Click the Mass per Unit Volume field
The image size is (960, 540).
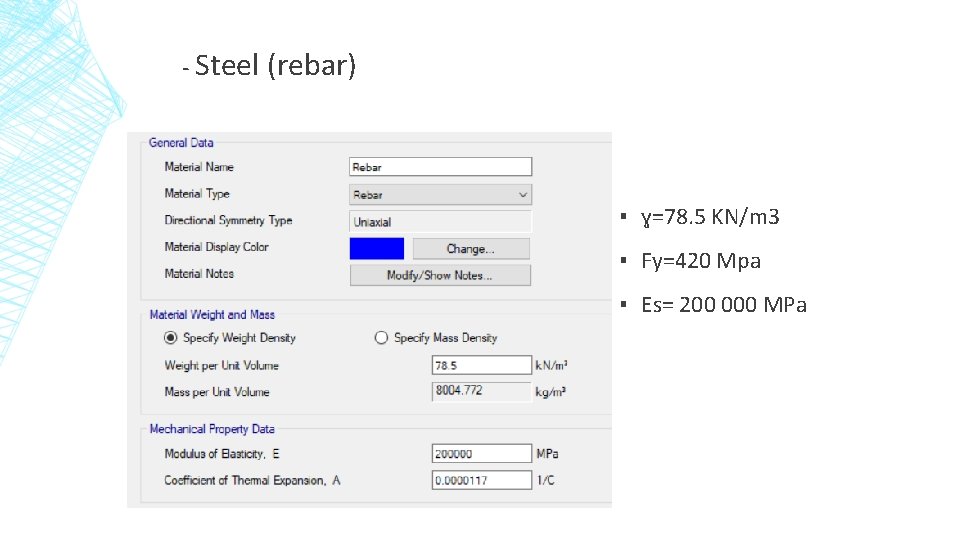click(x=481, y=391)
